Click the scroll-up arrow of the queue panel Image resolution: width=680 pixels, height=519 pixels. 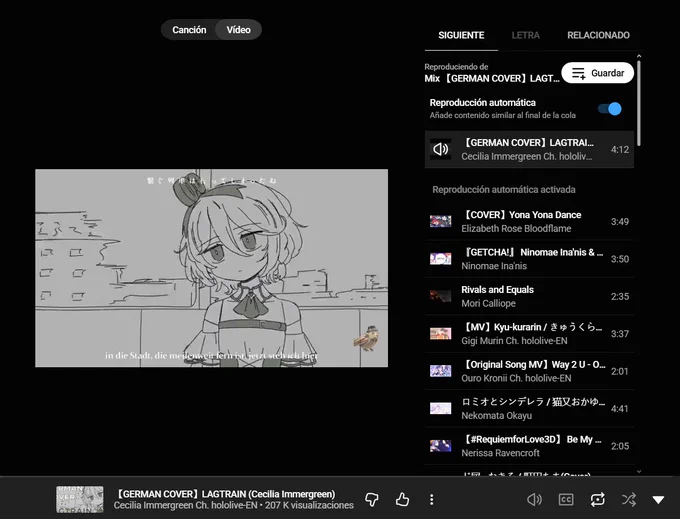[639, 56]
